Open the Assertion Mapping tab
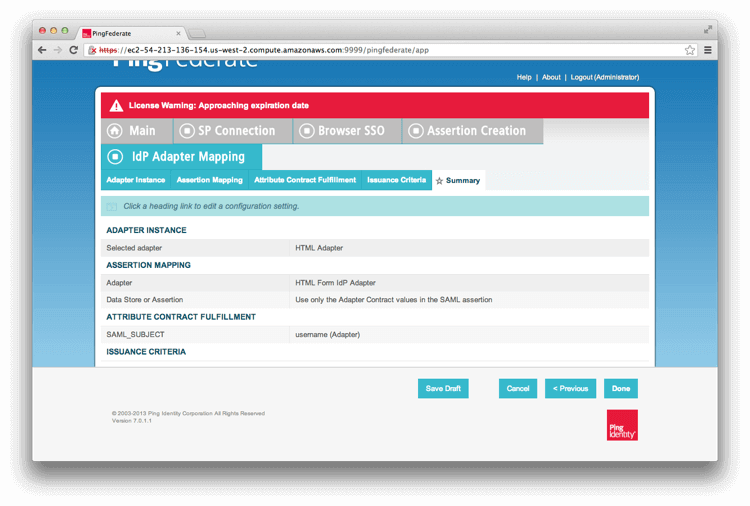This screenshot has height=506, width=750. [209, 181]
